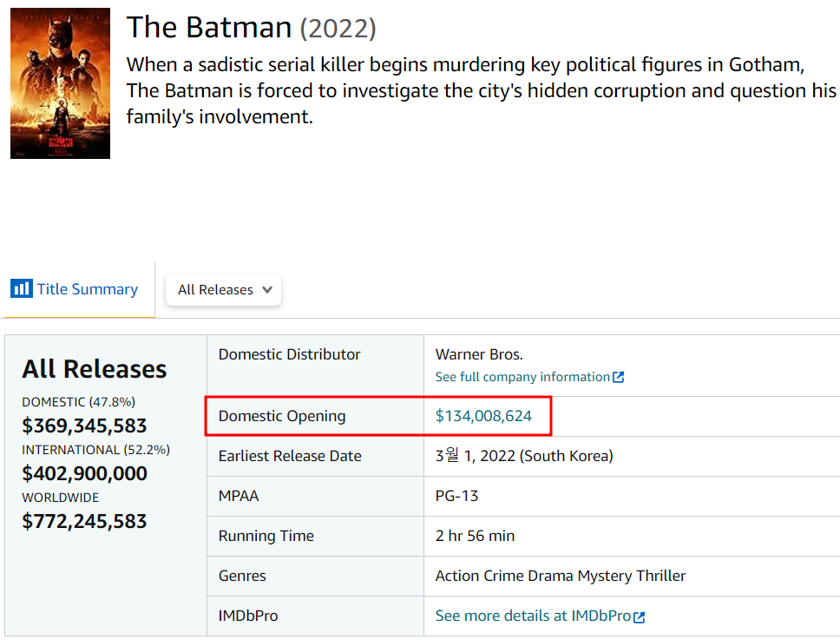This screenshot has height=640, width=840.
Task: Click the $134,008,624 domestic opening link
Action: [483, 416]
